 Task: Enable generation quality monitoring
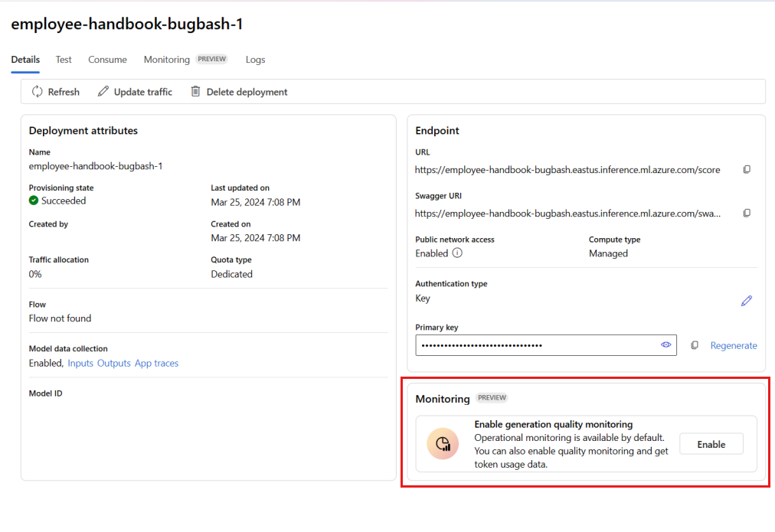pos(711,444)
